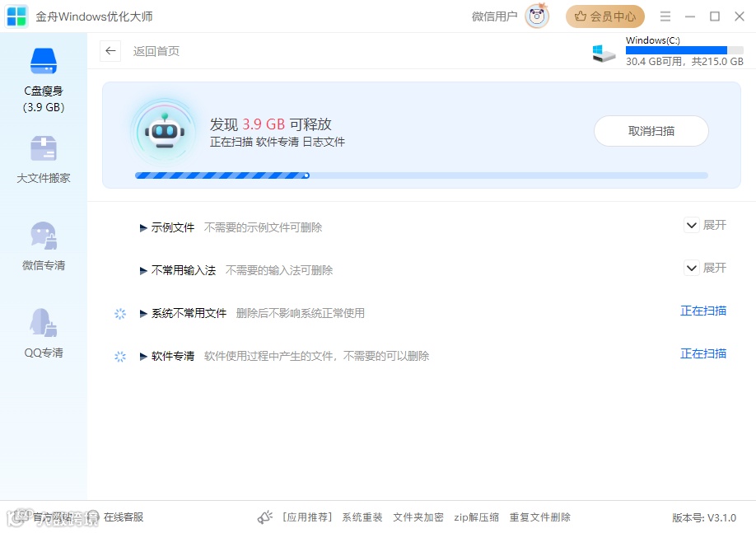
Task: Click the Windows(C:) drive icon
Action: (604, 53)
